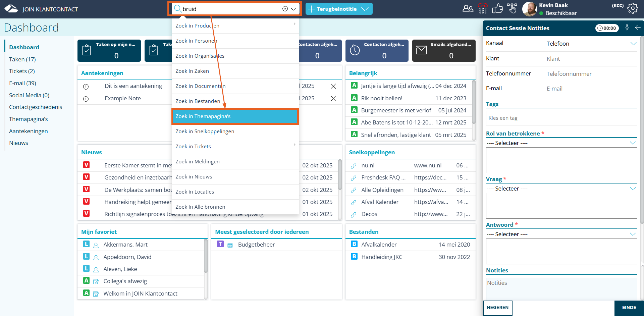This screenshot has height=316, width=644.
Task: Pin the Contact Sessie Notities panel
Action: point(627,28)
